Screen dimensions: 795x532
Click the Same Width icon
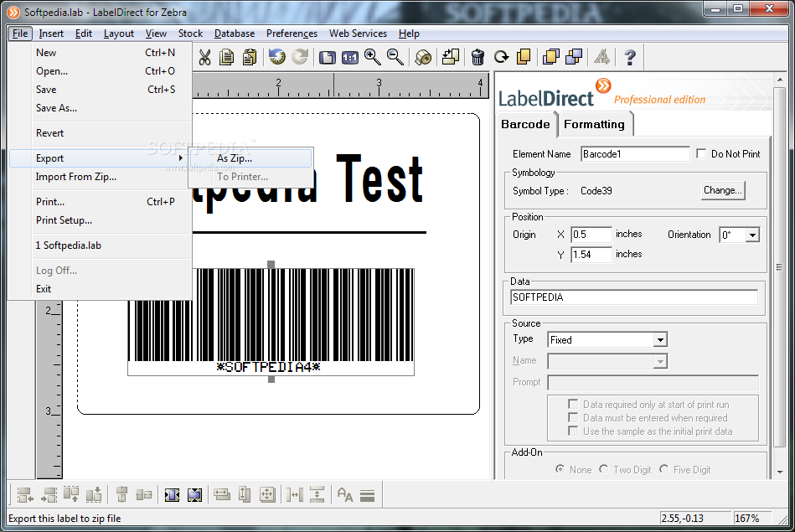point(222,494)
